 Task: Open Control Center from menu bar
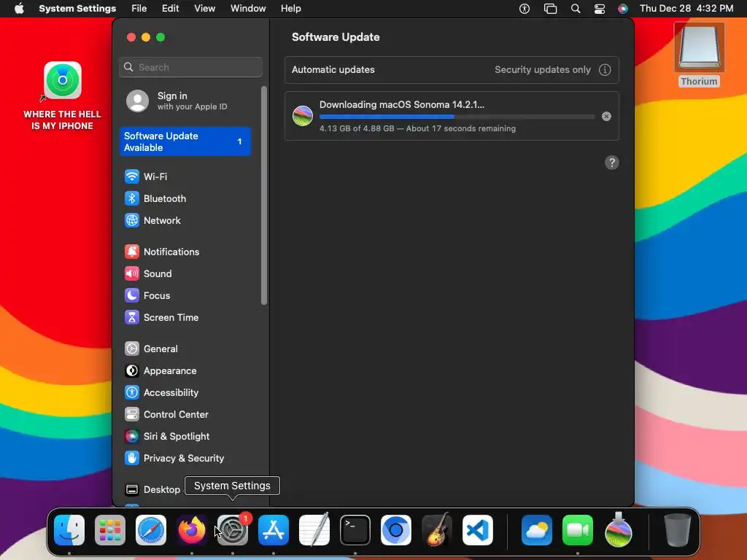tap(600, 9)
